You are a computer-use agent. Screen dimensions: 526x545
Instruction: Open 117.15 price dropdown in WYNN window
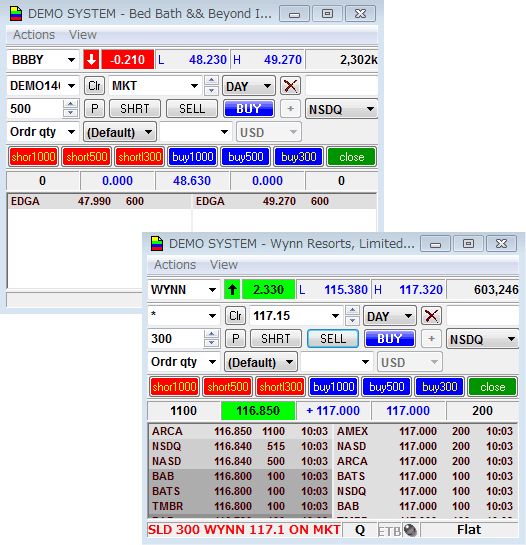335,316
